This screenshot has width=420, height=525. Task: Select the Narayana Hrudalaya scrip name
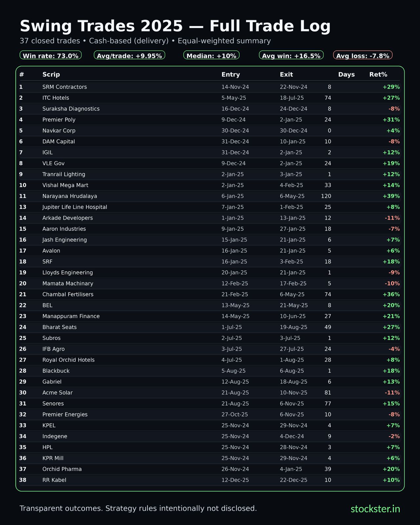(x=70, y=196)
